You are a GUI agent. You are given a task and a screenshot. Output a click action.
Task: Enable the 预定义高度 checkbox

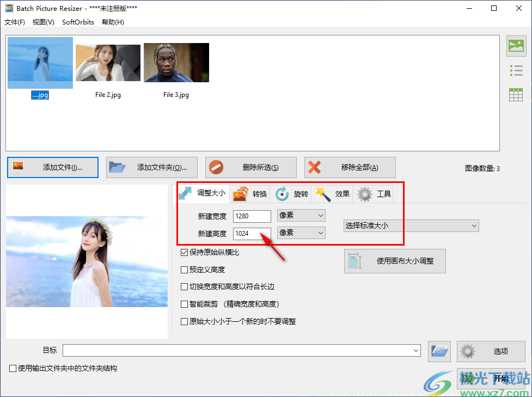184,270
